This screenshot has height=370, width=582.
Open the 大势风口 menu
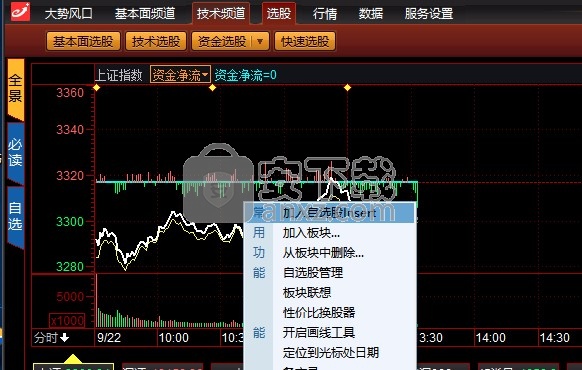pos(69,14)
